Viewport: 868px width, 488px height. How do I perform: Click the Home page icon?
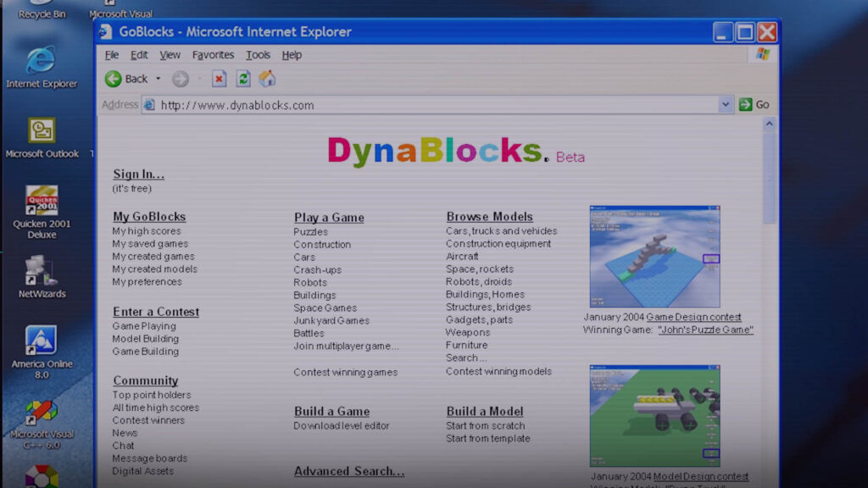point(267,79)
